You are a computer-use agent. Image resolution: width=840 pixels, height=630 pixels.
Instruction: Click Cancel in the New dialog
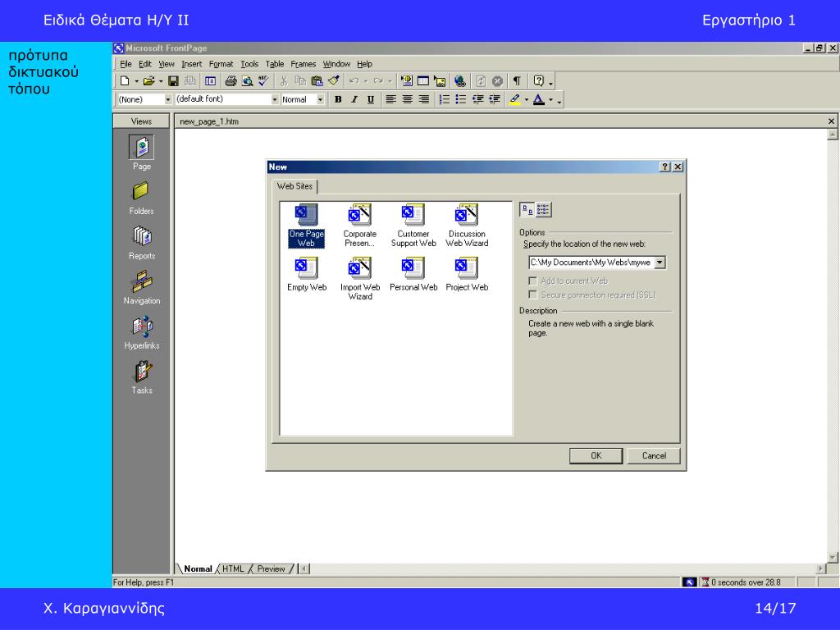coord(654,456)
